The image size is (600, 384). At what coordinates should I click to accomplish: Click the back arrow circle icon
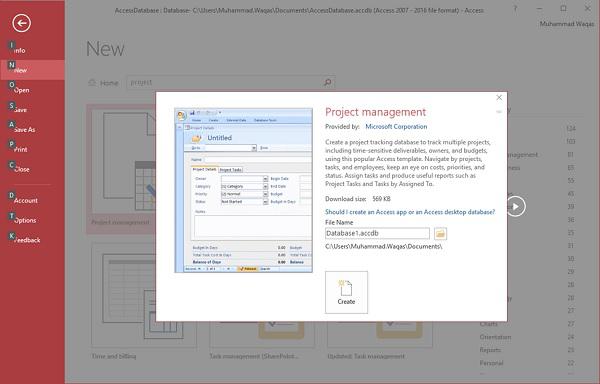21,23
